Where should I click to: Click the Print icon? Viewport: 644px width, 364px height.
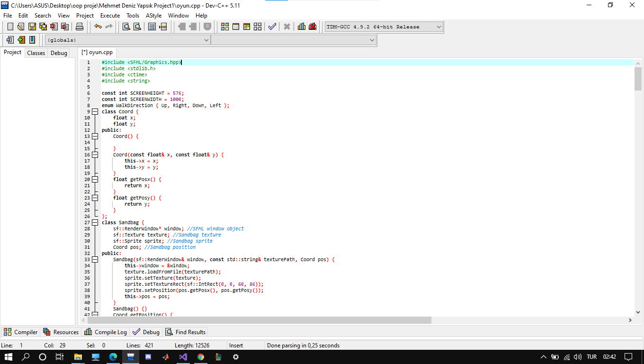80,27
